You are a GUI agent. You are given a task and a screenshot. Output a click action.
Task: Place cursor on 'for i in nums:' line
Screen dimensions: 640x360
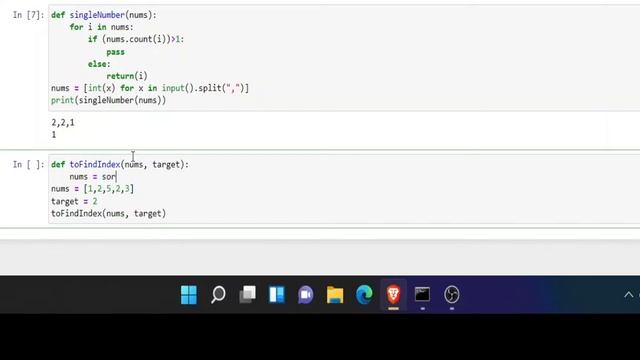(x=101, y=27)
